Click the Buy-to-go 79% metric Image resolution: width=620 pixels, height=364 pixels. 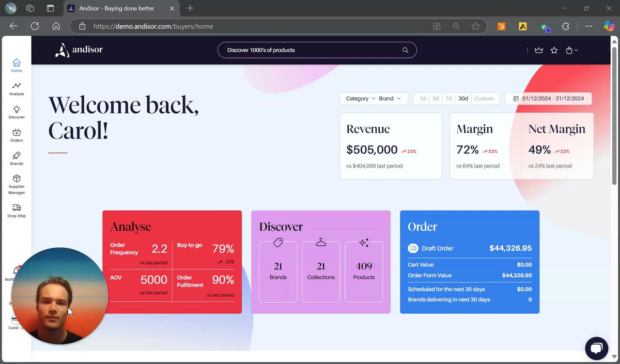coord(205,253)
